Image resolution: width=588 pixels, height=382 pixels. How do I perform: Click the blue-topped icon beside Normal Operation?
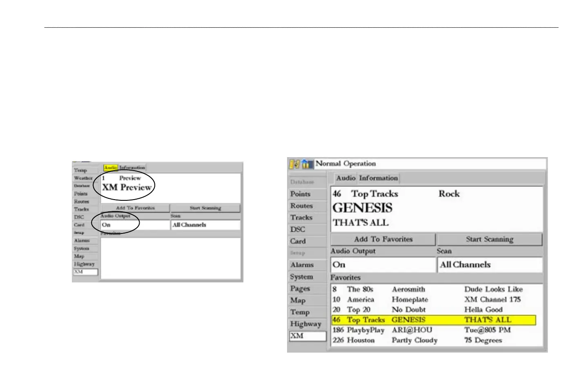(307, 164)
